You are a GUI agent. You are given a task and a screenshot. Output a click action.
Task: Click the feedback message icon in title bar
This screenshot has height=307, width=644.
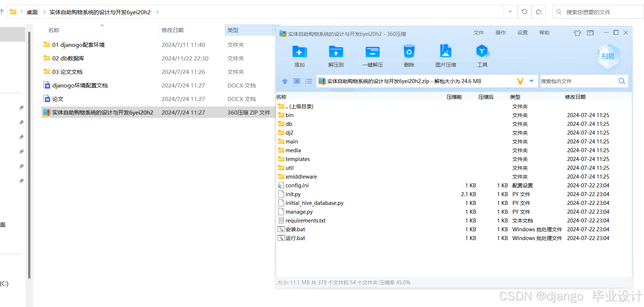590,33
